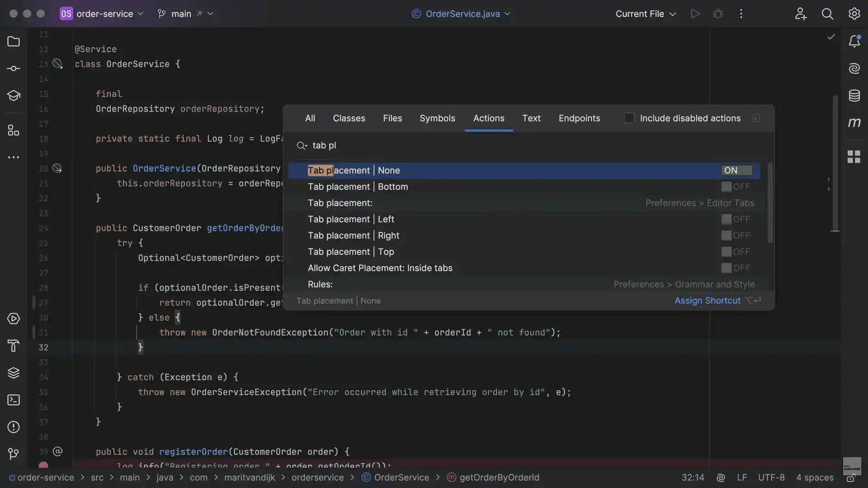Click the gutter icon beside registerOrder

pyautogui.click(x=57, y=451)
